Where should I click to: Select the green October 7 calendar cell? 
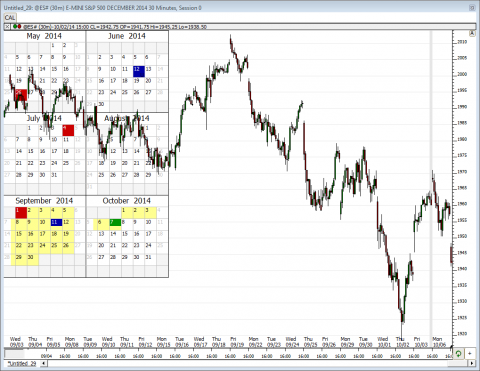115,222
